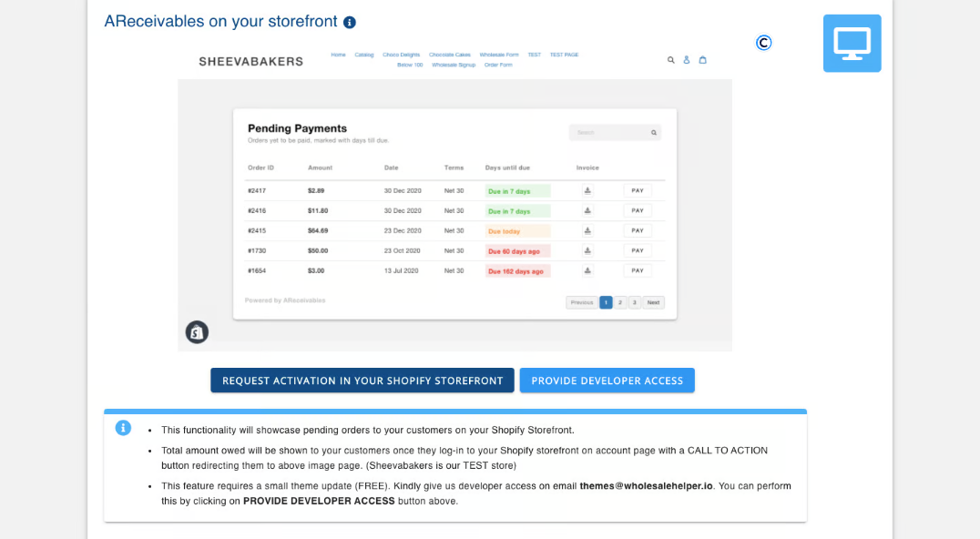Open the Wholesale Signup menu link
The height and width of the screenshot is (539, 980).
(x=454, y=65)
